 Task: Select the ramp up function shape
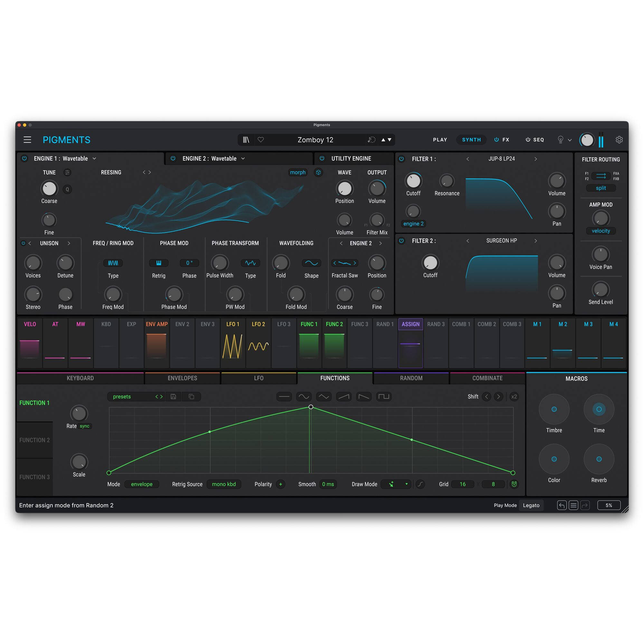(344, 396)
